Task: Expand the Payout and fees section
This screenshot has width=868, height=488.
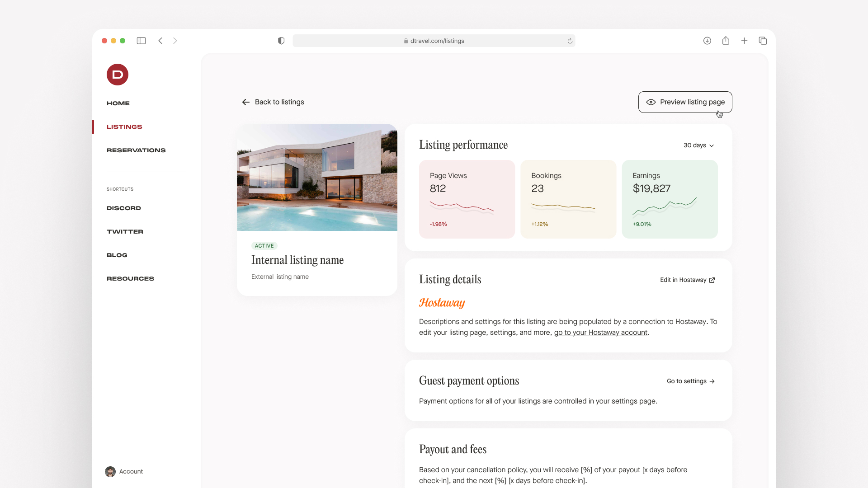Action: coord(453,449)
